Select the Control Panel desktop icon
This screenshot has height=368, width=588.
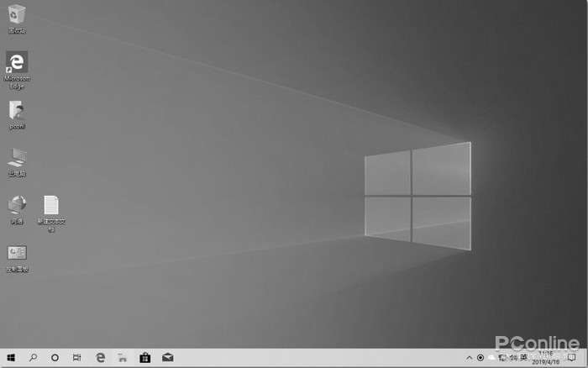tap(17, 255)
